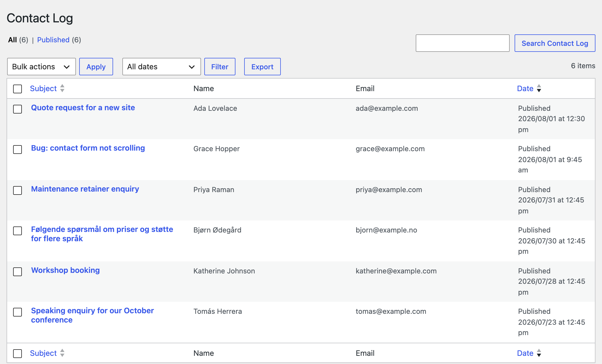Click the email ada@example.com
The width and height of the screenshot is (602, 364).
(386, 108)
